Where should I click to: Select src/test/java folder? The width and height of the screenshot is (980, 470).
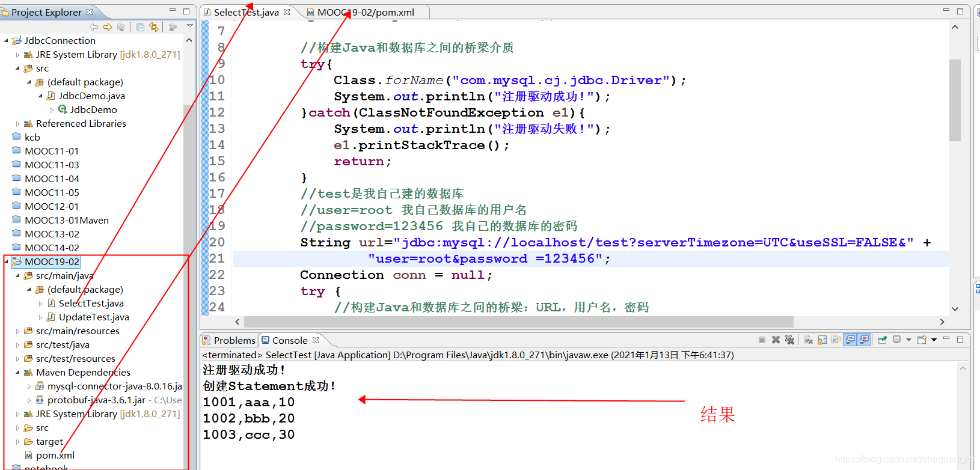pyautogui.click(x=63, y=344)
